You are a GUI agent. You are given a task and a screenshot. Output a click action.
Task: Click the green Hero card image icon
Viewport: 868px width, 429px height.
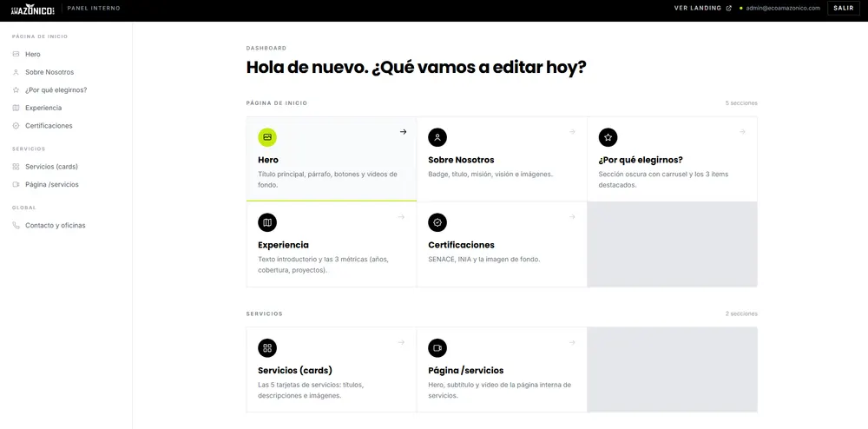coord(267,137)
